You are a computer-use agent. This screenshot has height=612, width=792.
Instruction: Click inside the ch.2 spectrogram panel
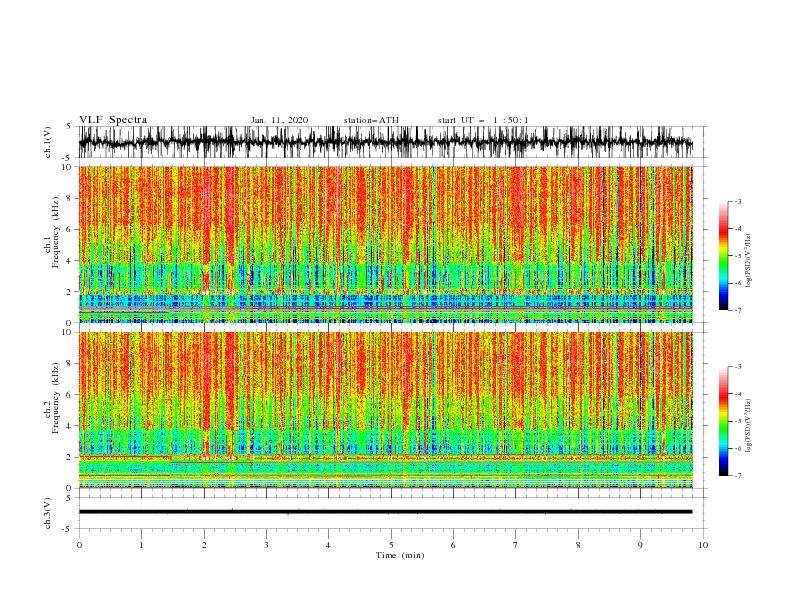pos(385,410)
